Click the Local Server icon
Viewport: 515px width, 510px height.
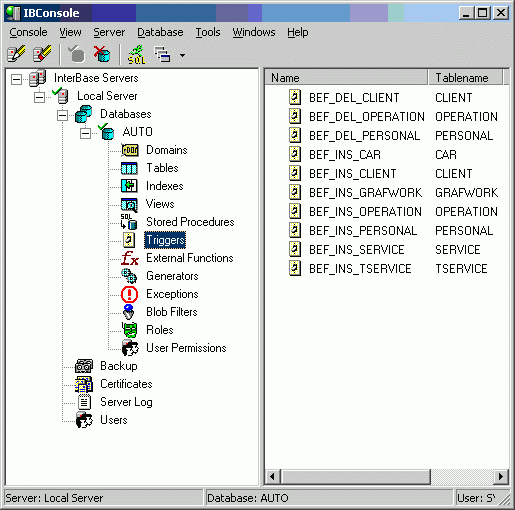60,96
